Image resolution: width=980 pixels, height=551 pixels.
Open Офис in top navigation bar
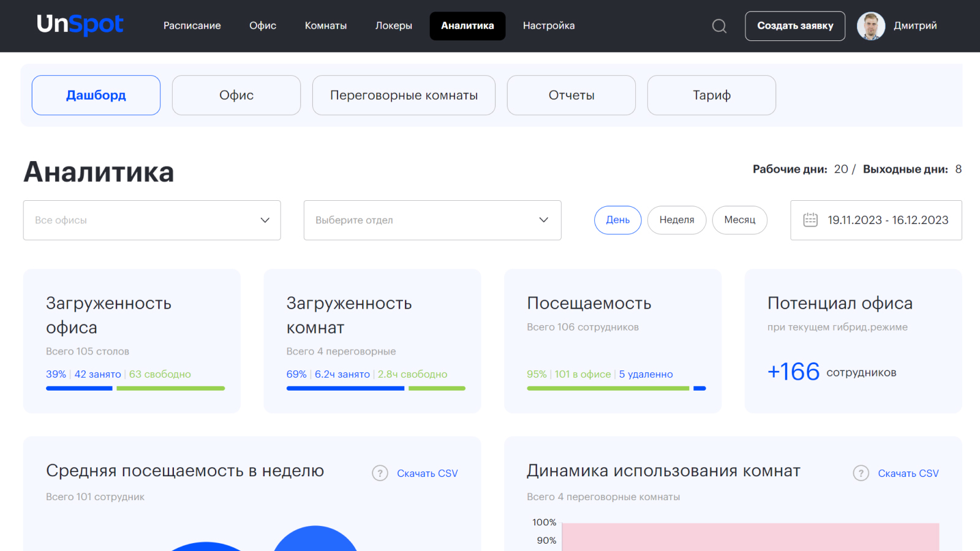coord(263,26)
